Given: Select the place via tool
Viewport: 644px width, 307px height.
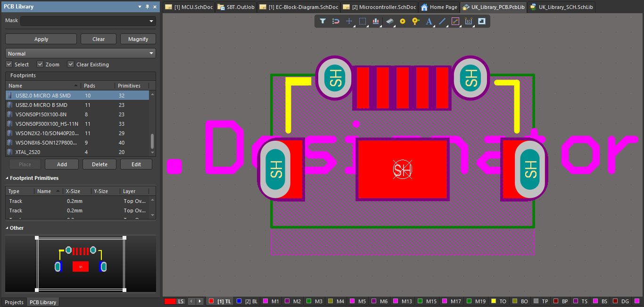Looking at the screenshot, I should point(415,21).
